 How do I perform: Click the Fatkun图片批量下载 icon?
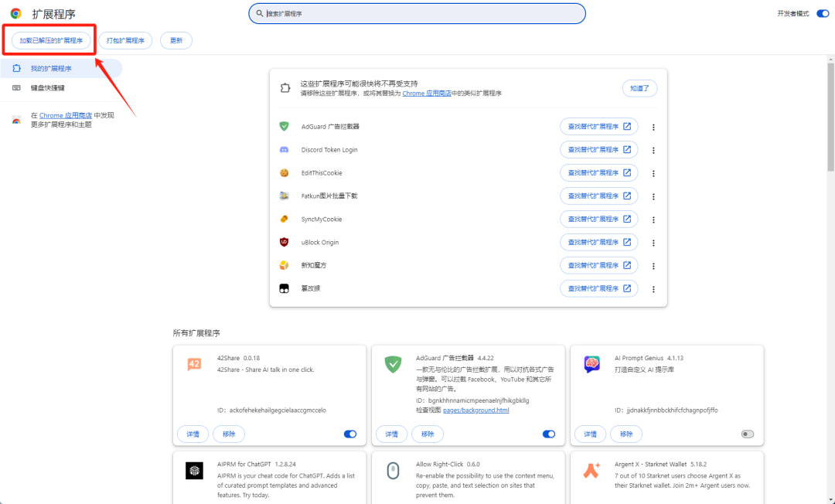(285, 196)
